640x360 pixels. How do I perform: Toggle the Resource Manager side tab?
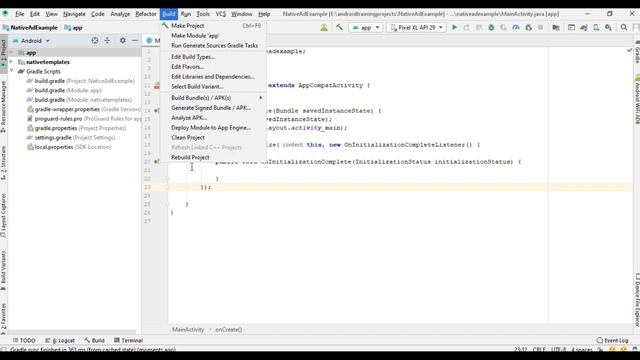point(3,106)
